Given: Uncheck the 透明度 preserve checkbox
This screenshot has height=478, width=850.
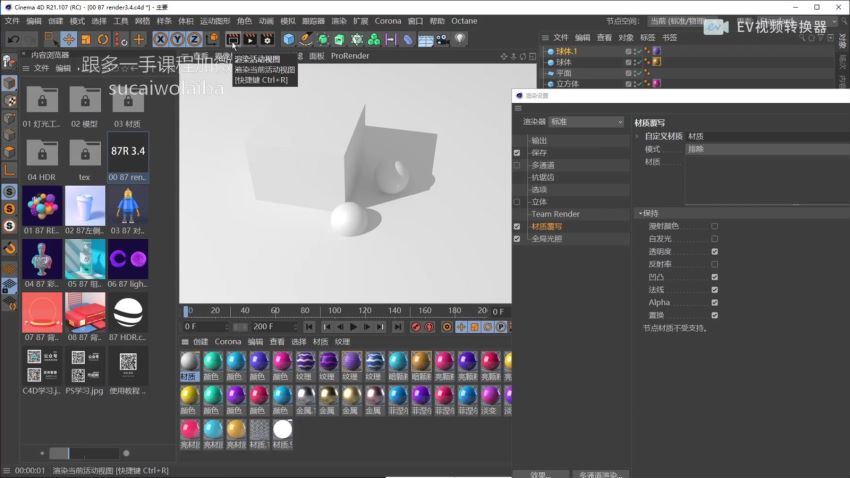Looking at the screenshot, I should 714,251.
